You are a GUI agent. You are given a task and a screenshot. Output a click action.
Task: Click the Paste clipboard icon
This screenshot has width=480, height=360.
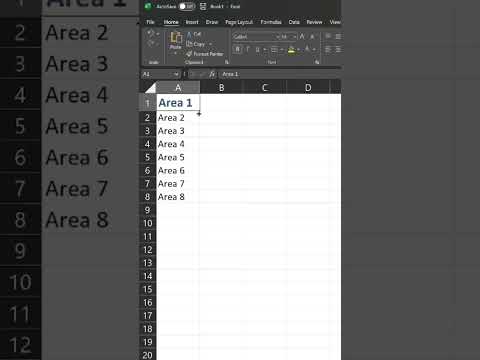(176, 37)
